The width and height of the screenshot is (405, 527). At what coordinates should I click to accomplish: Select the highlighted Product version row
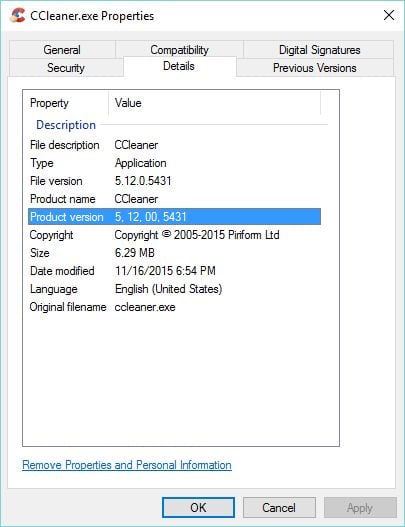point(174,217)
